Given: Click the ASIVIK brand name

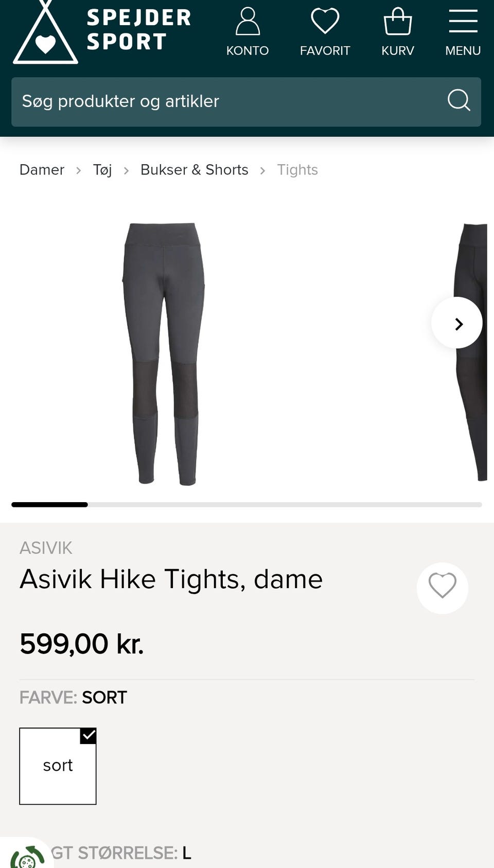Looking at the screenshot, I should click(46, 548).
